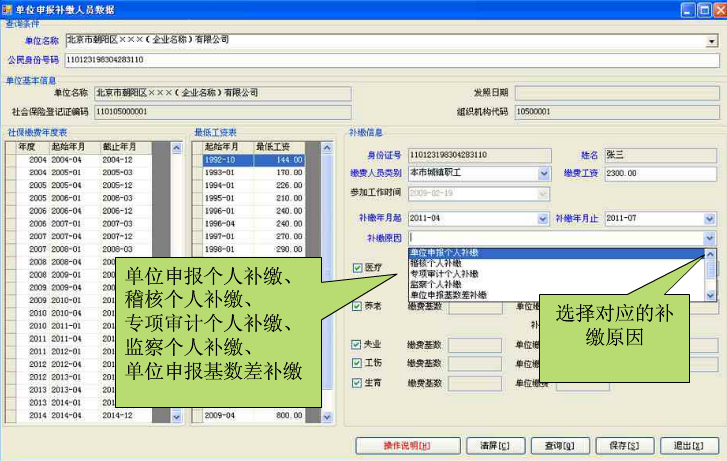Image resolution: width=727 pixels, height=461 pixels.
Task: Click the 补缴原因 text input
Action: point(556,238)
